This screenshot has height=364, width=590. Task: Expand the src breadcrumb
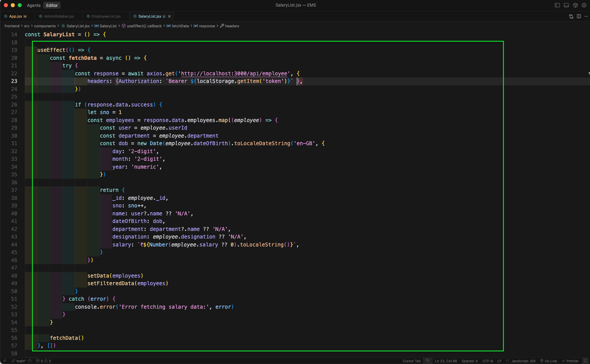(27, 26)
